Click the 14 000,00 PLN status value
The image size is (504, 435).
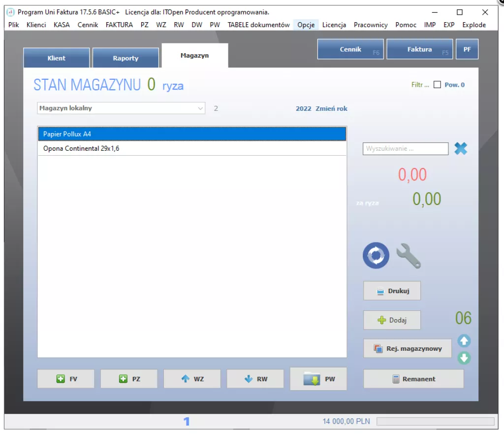(346, 421)
